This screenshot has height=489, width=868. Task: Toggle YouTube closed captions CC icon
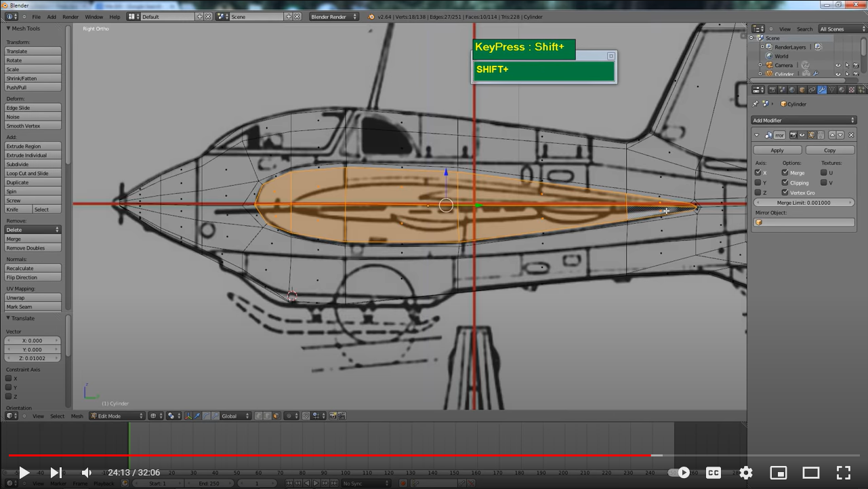coord(713,473)
